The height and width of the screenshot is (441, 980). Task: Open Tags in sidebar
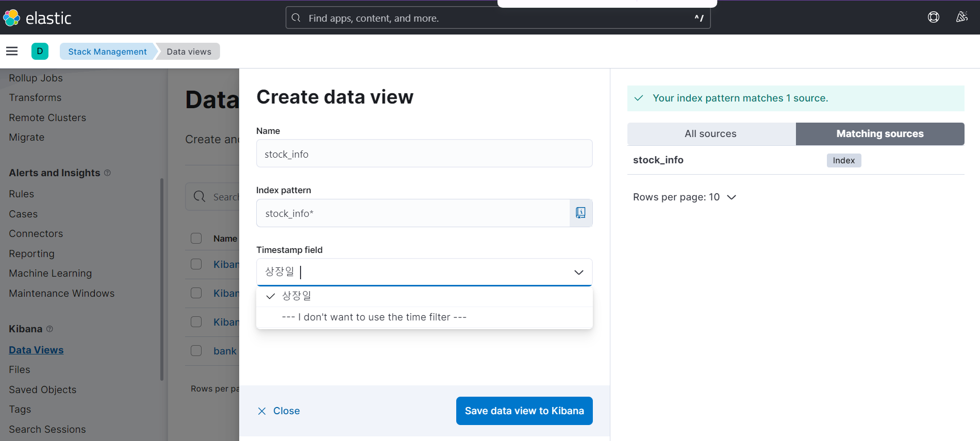click(20, 409)
